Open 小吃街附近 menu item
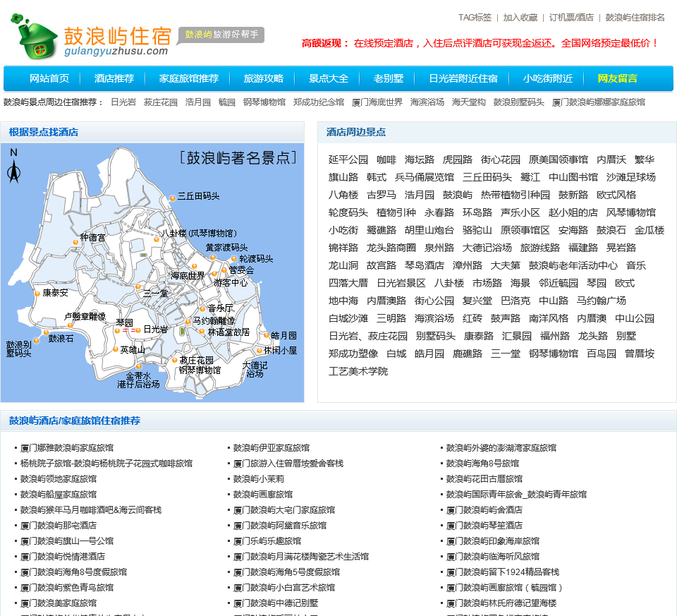This screenshot has height=616, width=677. tap(548, 78)
